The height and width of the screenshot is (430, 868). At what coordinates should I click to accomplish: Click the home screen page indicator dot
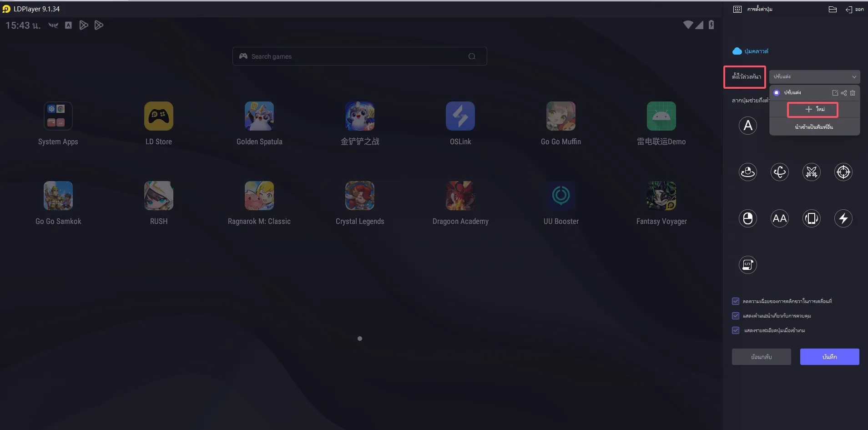pyautogui.click(x=360, y=339)
